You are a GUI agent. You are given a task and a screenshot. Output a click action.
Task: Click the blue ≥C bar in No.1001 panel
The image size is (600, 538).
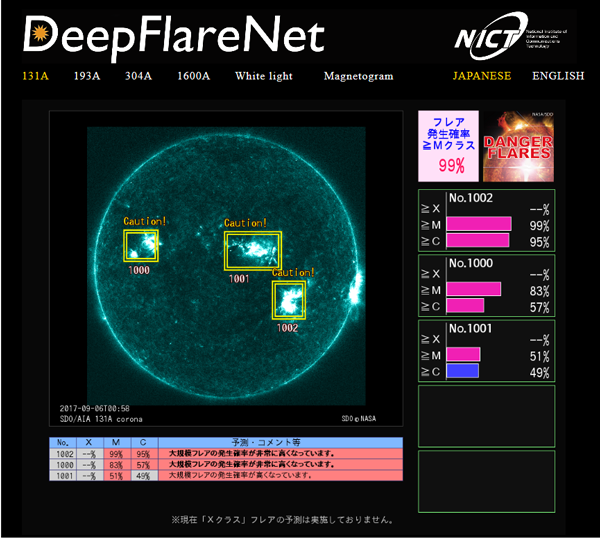click(463, 370)
